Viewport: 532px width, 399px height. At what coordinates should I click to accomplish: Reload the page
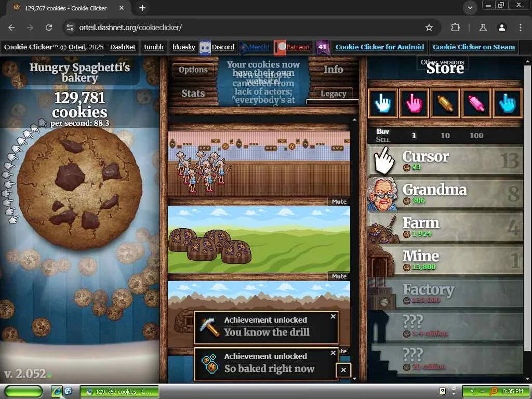pos(49,28)
